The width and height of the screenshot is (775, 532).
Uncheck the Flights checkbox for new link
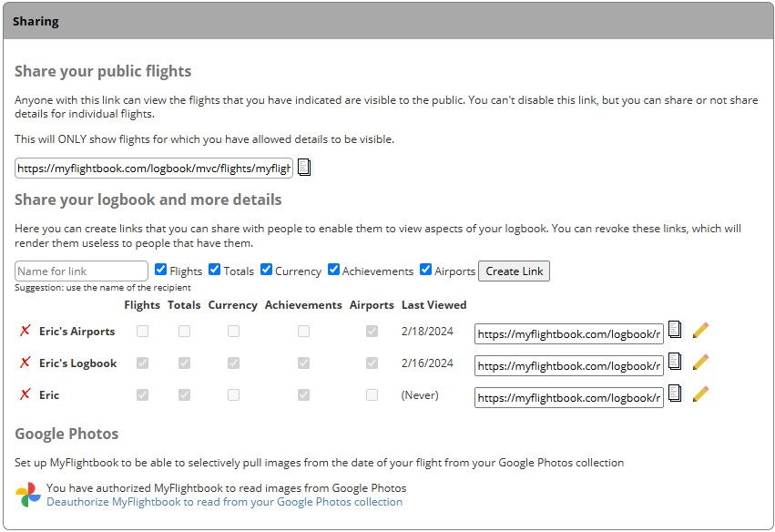(x=161, y=270)
